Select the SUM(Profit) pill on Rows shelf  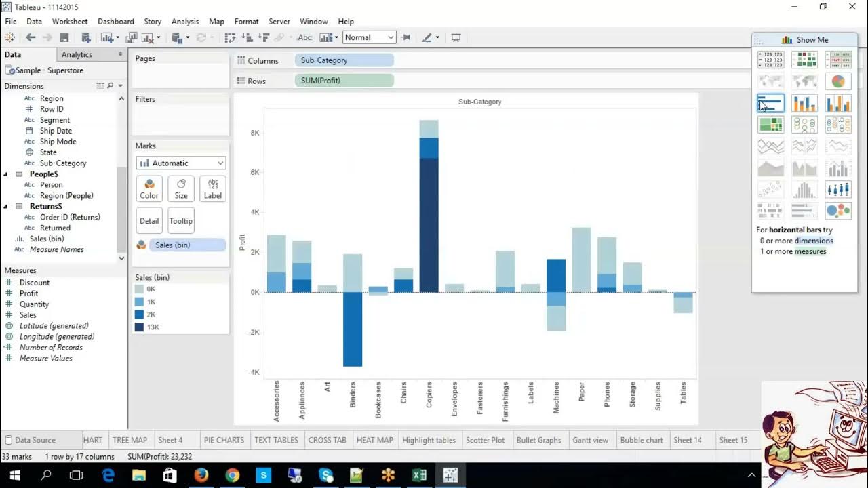(x=344, y=81)
